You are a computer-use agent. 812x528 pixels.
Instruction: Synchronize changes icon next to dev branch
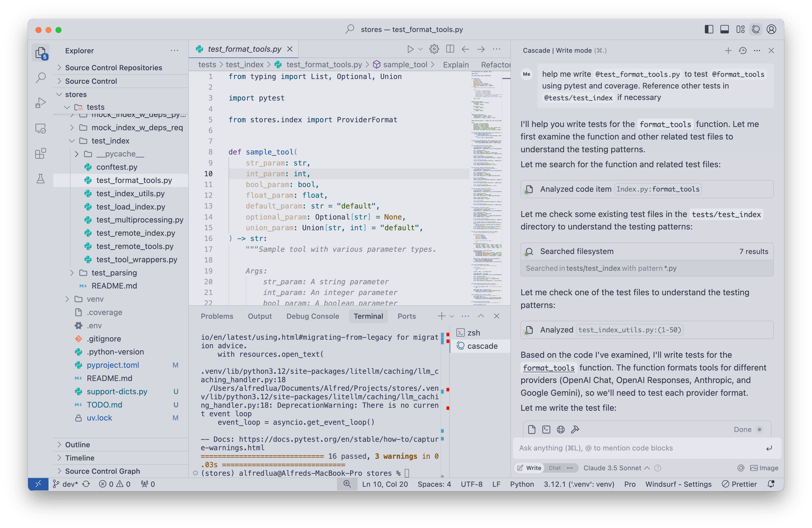pyautogui.click(x=86, y=484)
